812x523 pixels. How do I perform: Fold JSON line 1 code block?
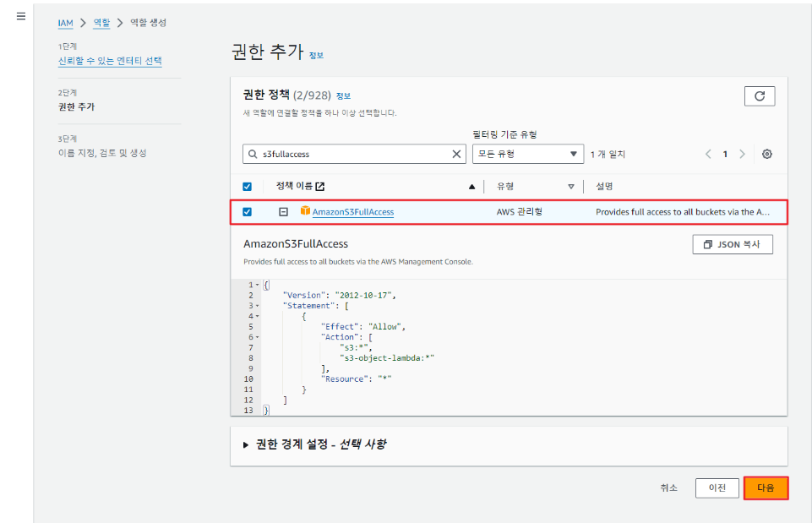[x=258, y=285]
